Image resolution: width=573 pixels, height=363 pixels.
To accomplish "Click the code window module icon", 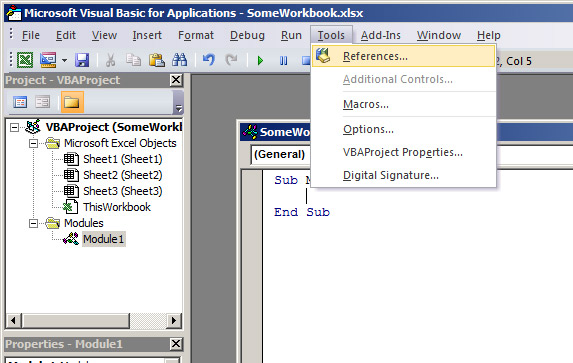I will [250, 132].
